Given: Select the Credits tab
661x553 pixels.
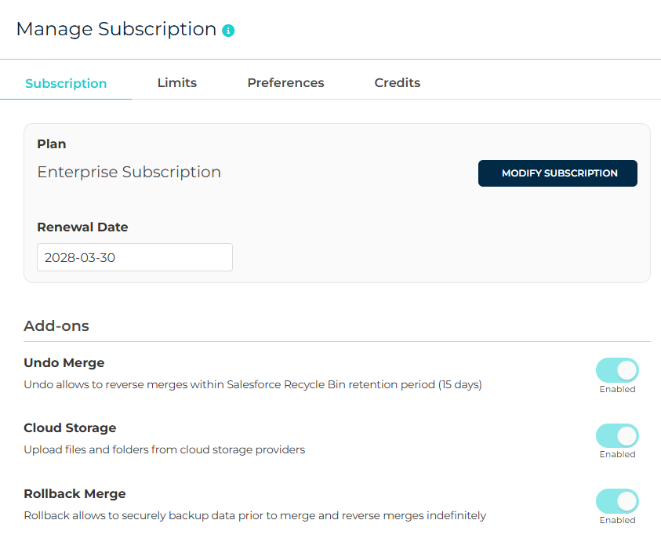Looking at the screenshot, I should 397,83.
